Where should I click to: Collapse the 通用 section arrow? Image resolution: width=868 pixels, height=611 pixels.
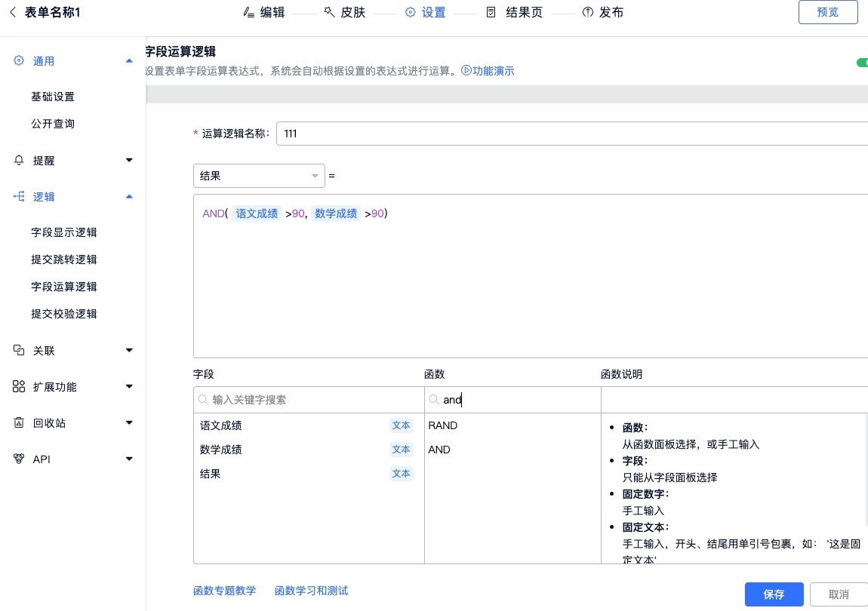pyautogui.click(x=129, y=61)
